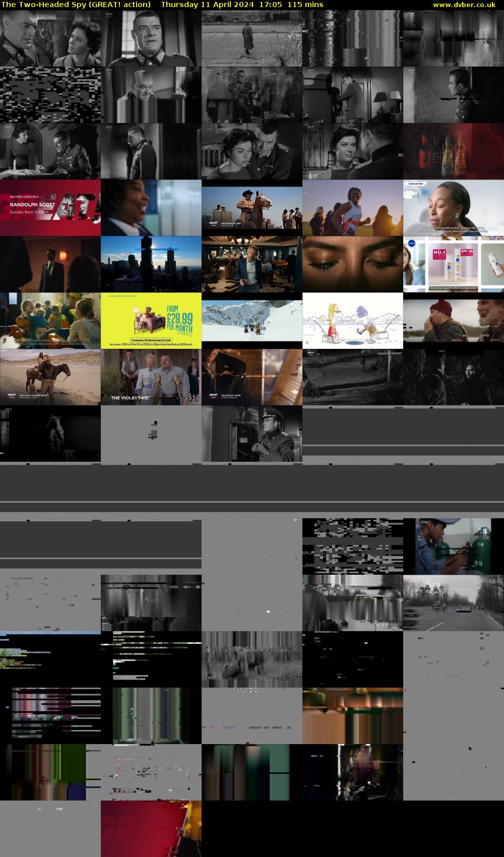Open thumbnail of man at door beside lamp
The height and width of the screenshot is (857, 504).
click(353, 95)
